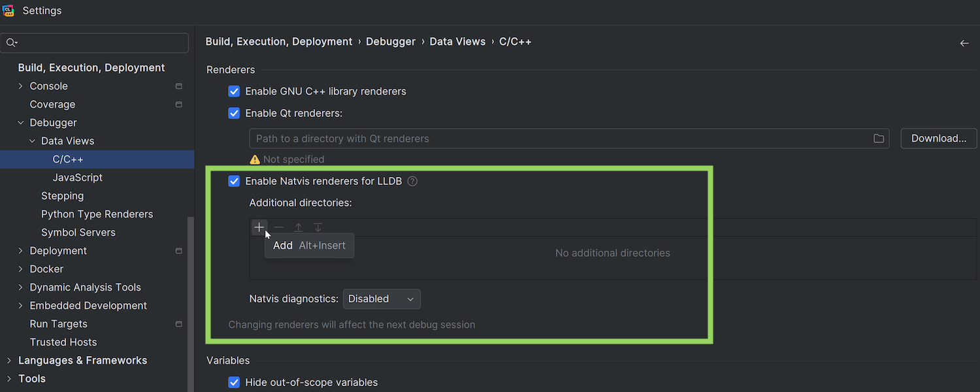The image size is (980, 392).
Task: Click the Add directory plus icon
Action: pyautogui.click(x=259, y=227)
